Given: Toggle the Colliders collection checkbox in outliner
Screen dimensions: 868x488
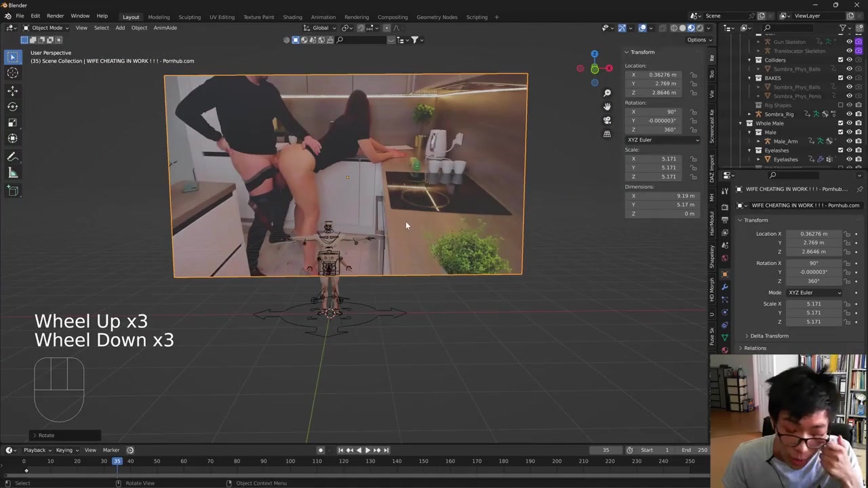Looking at the screenshot, I should (840, 60).
